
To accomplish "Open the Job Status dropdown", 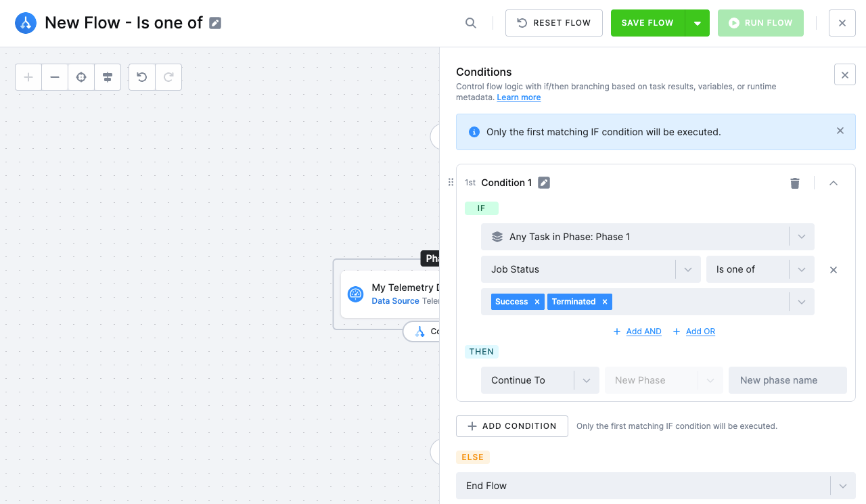I will click(x=591, y=269).
